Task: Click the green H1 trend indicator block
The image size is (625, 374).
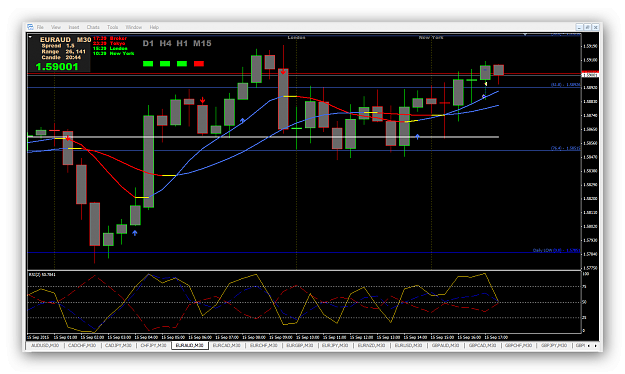Action: pos(182,63)
